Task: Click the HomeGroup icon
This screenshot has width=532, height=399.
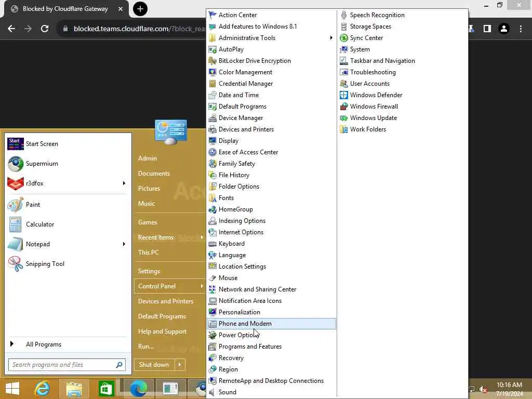Action: coord(212,209)
